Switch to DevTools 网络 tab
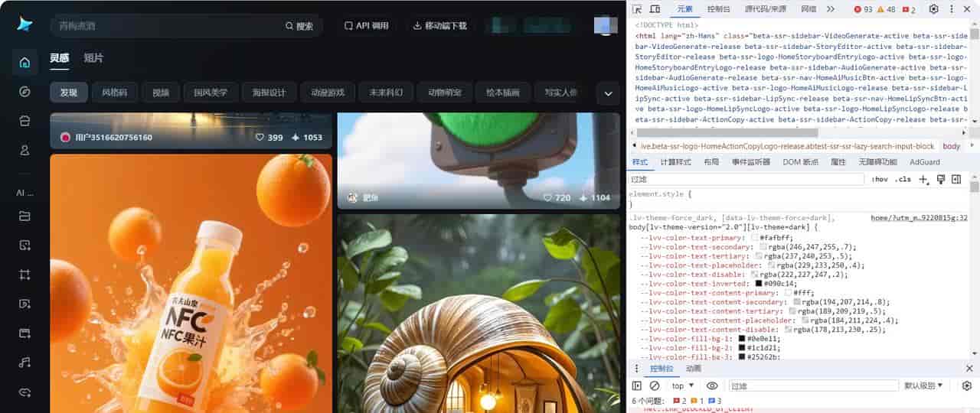This screenshot has width=980, height=413. (808, 9)
